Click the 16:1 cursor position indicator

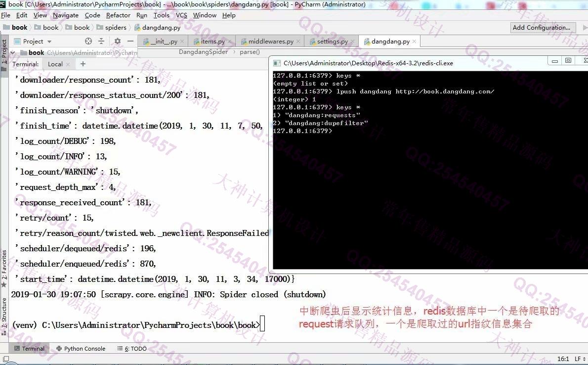coord(563,359)
